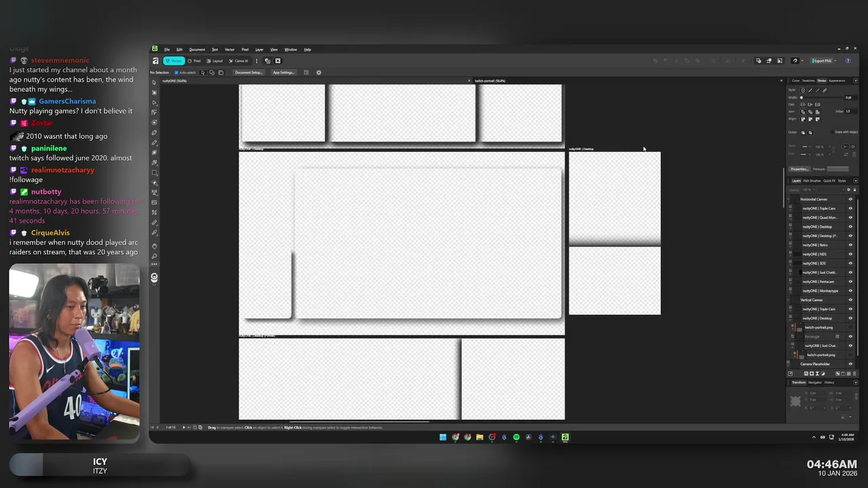Open the Vector menu
868x488 pixels.
click(230, 49)
